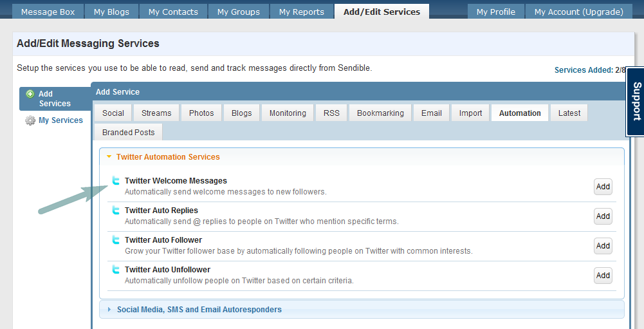Click the Twitter icon beside Auto Unfollower

116,270
